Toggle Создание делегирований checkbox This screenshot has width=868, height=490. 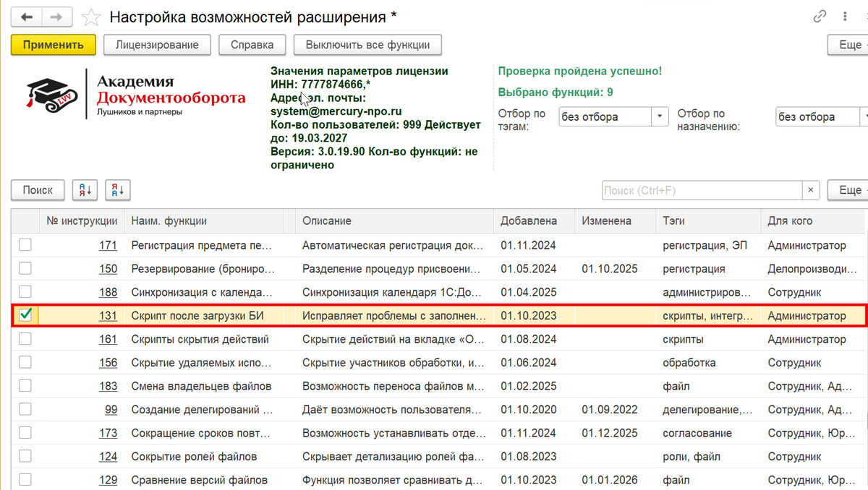click(25, 409)
